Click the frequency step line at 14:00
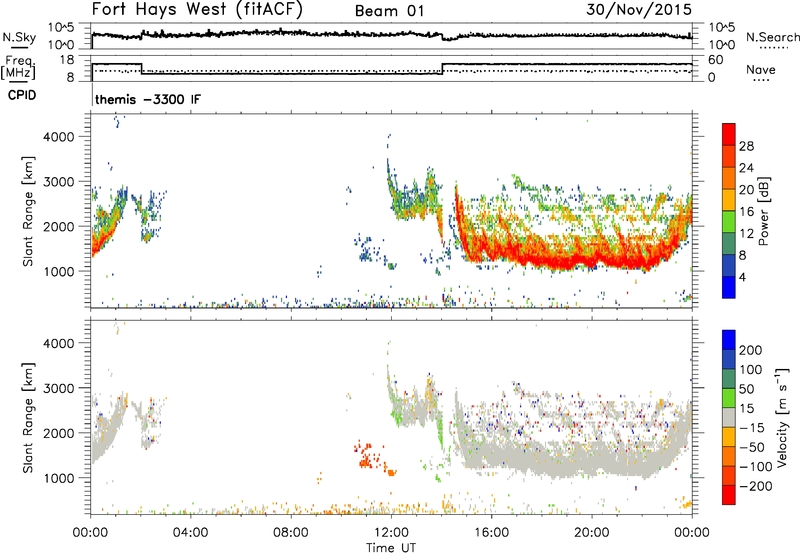 click(443, 69)
